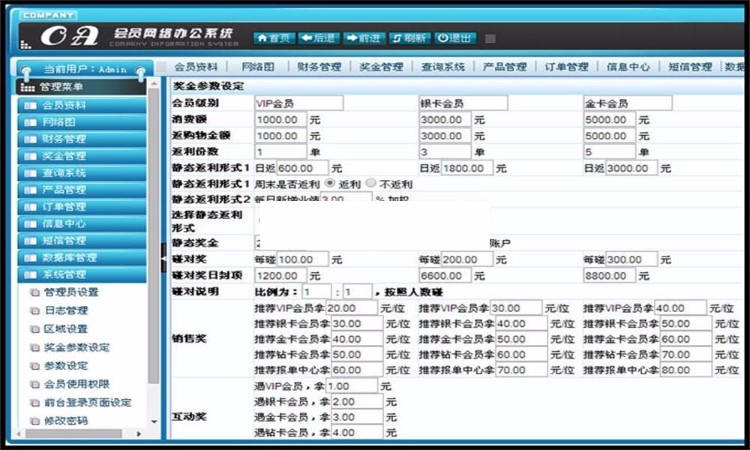Click 遇VIP会员 field showing 1.00
The width and height of the screenshot is (750, 450).
pyautogui.click(x=352, y=386)
